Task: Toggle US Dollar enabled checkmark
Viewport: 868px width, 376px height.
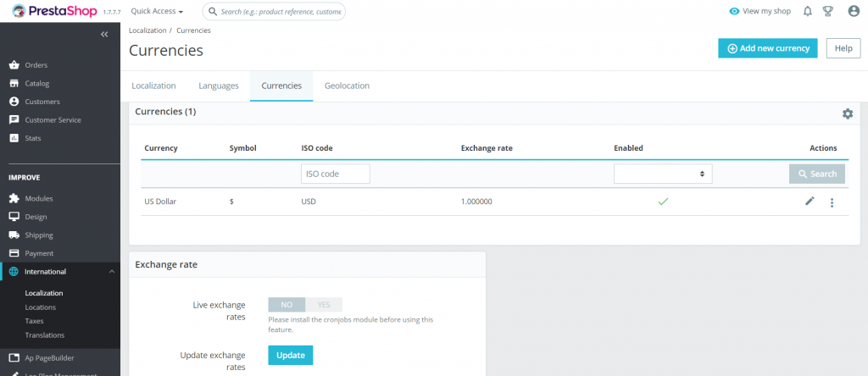Action: coord(663,202)
